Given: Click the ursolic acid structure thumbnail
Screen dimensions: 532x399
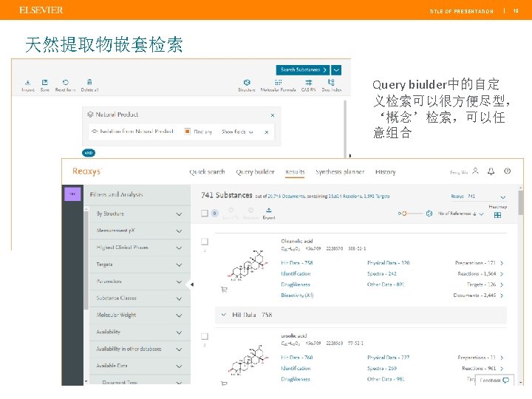Looking at the screenshot, I should point(248,360).
